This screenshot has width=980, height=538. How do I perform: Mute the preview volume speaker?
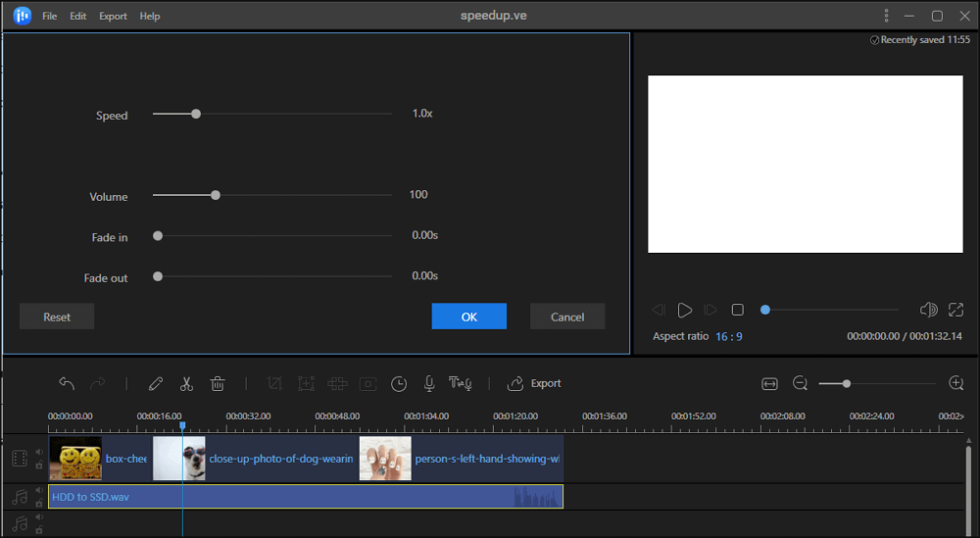pyautogui.click(x=928, y=310)
